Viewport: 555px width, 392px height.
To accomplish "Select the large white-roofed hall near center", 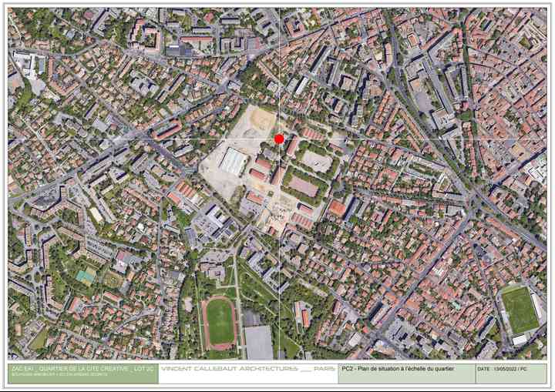I will point(233,161).
